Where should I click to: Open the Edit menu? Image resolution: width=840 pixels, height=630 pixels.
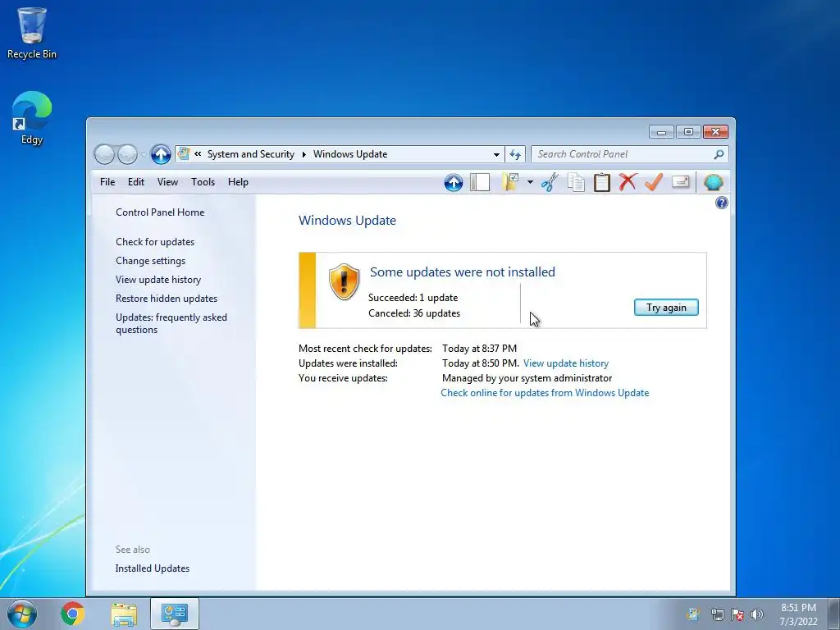click(x=136, y=182)
